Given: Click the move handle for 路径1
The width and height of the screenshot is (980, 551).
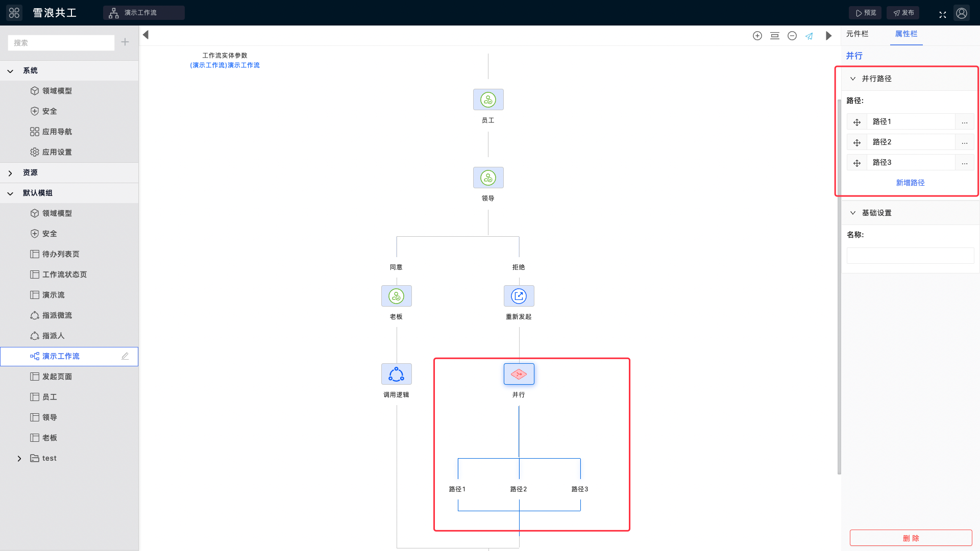Looking at the screenshot, I should (x=857, y=122).
